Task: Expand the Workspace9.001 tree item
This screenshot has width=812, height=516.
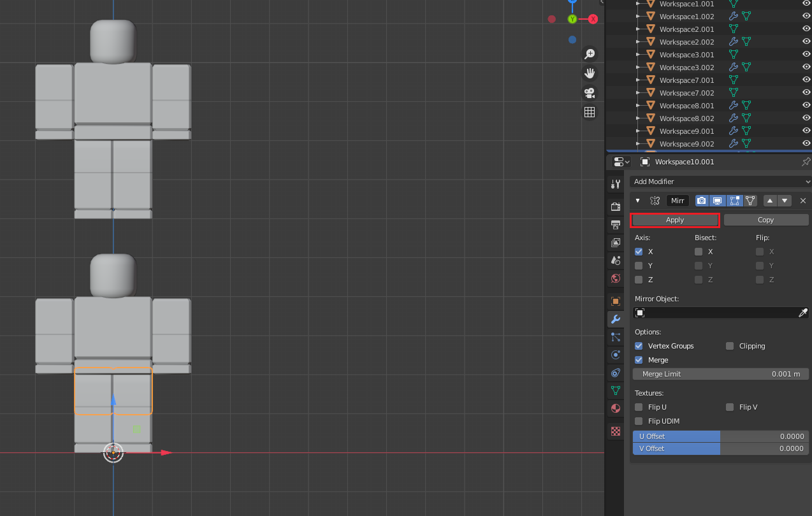Action: coord(639,131)
